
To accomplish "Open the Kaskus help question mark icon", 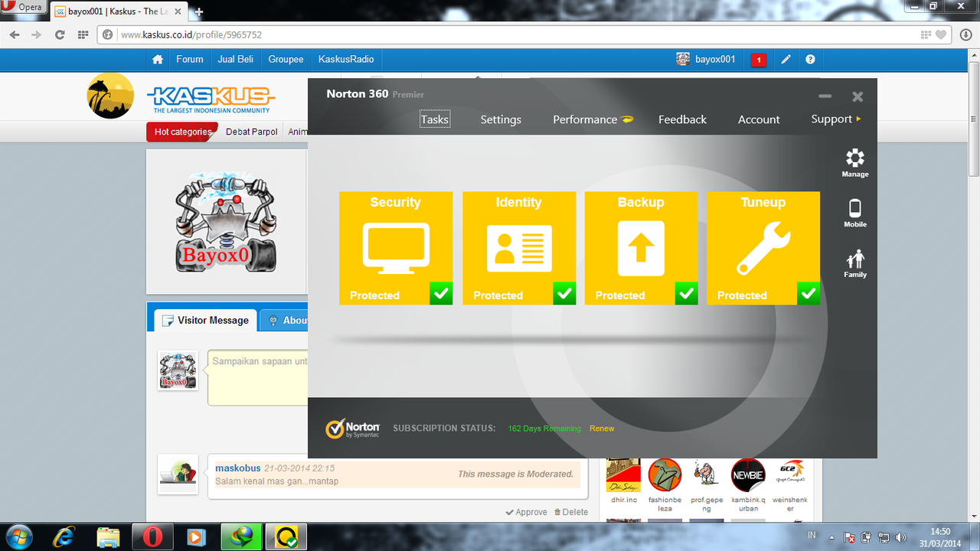I will [810, 60].
